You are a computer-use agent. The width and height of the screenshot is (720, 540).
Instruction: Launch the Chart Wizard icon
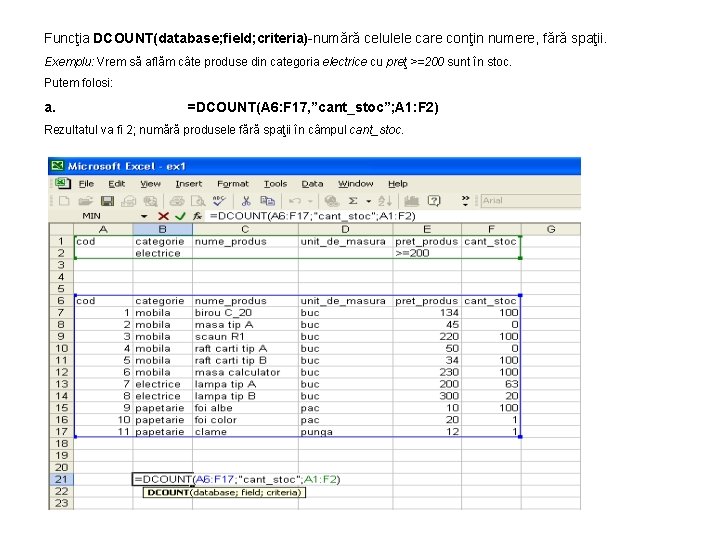click(412, 201)
